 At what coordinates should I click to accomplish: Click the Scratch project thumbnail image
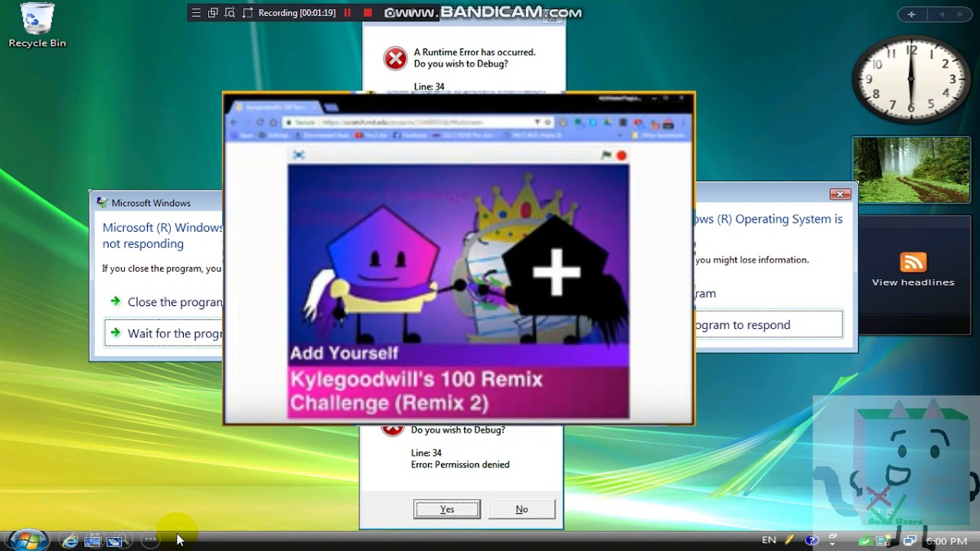(458, 291)
